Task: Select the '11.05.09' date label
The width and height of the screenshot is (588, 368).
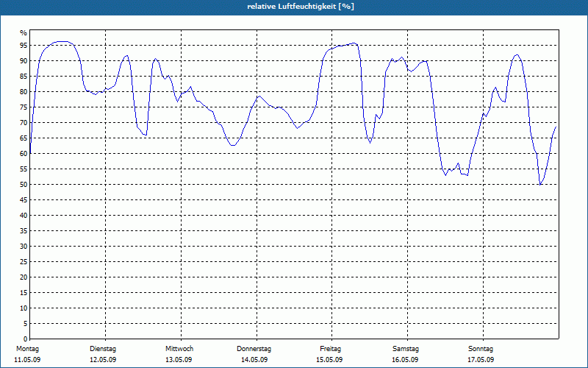Action: click(x=27, y=360)
